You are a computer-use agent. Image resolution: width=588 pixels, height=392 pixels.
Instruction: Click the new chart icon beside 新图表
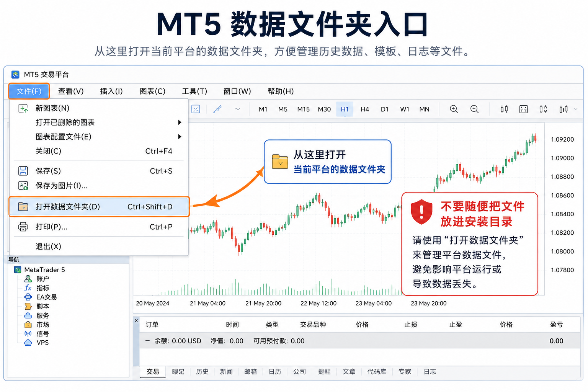point(23,108)
